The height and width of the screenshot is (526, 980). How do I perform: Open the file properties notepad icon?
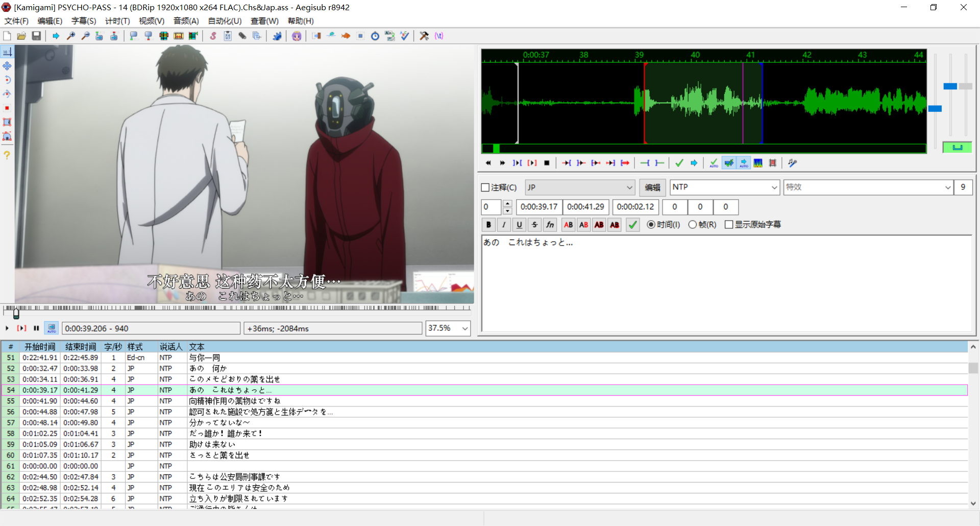click(x=228, y=36)
